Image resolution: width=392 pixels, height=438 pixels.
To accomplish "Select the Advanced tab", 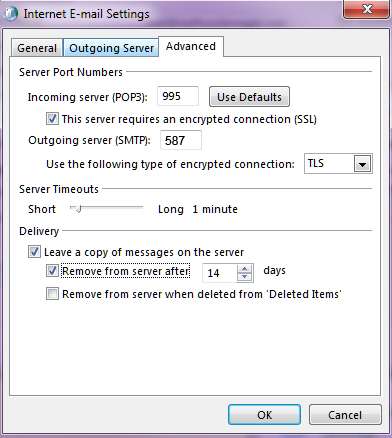I will 191,46.
